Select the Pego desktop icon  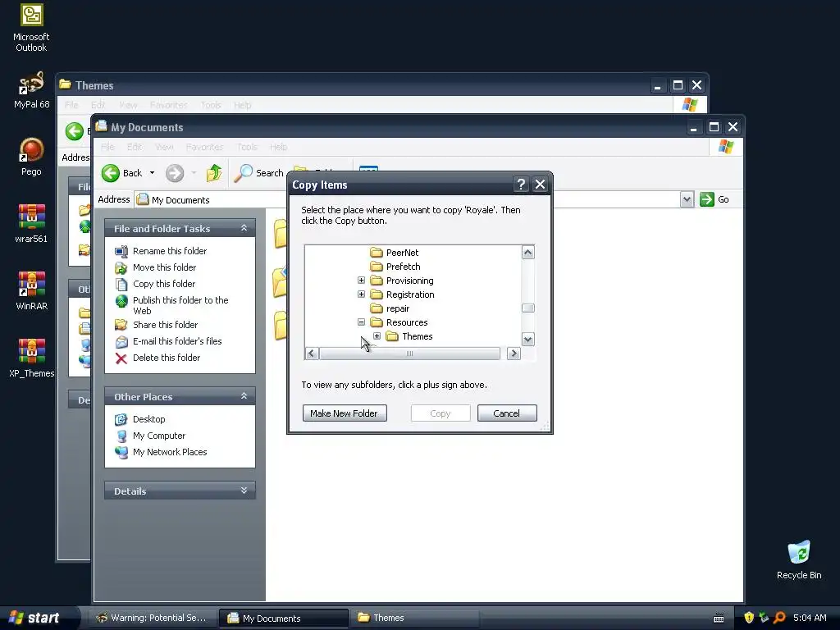pos(31,157)
